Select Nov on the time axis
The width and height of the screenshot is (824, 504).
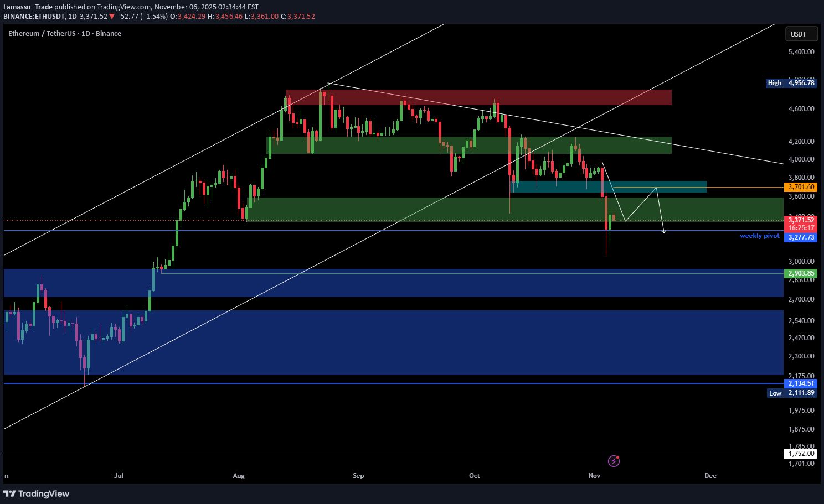[594, 475]
